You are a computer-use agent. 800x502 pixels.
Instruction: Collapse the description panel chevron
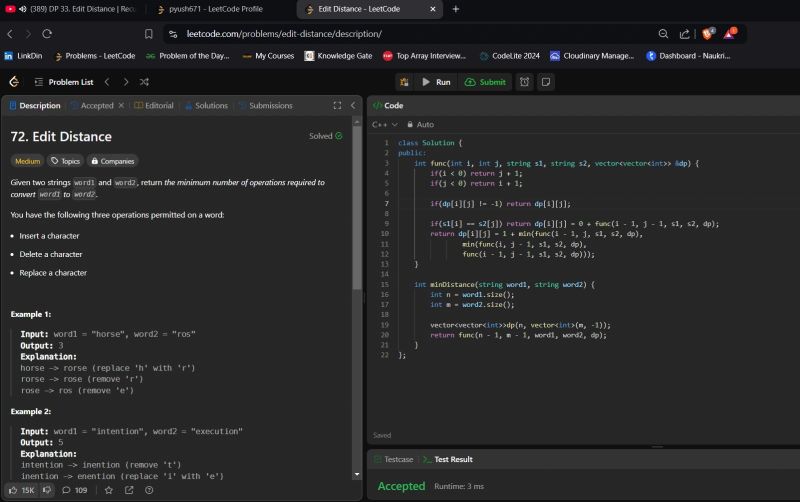point(353,106)
